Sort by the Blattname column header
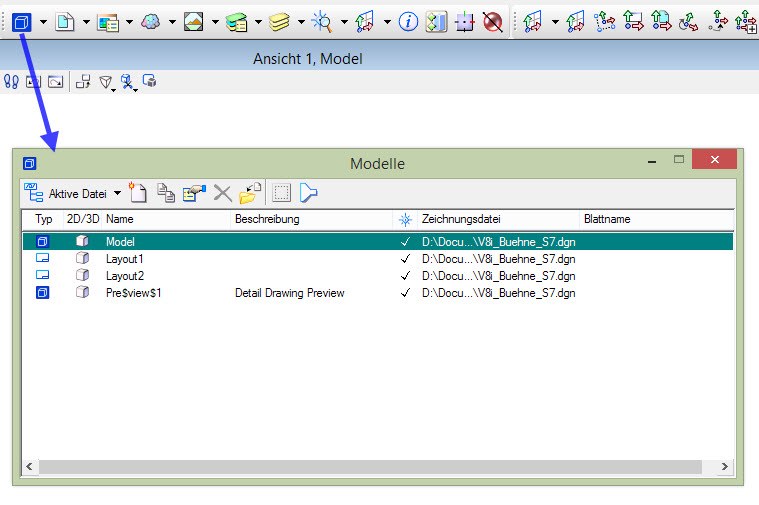 (656, 219)
